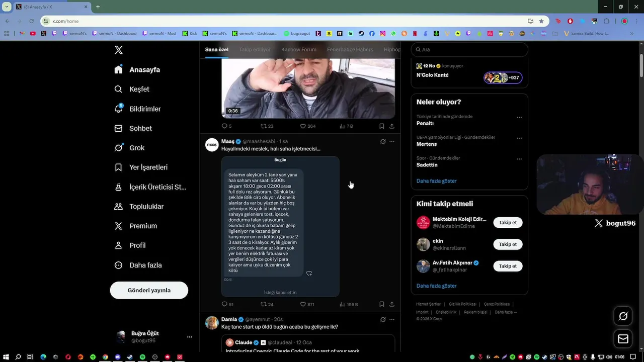Open Sohbet messages
Viewport: 644px width, 362px height.
point(133,128)
